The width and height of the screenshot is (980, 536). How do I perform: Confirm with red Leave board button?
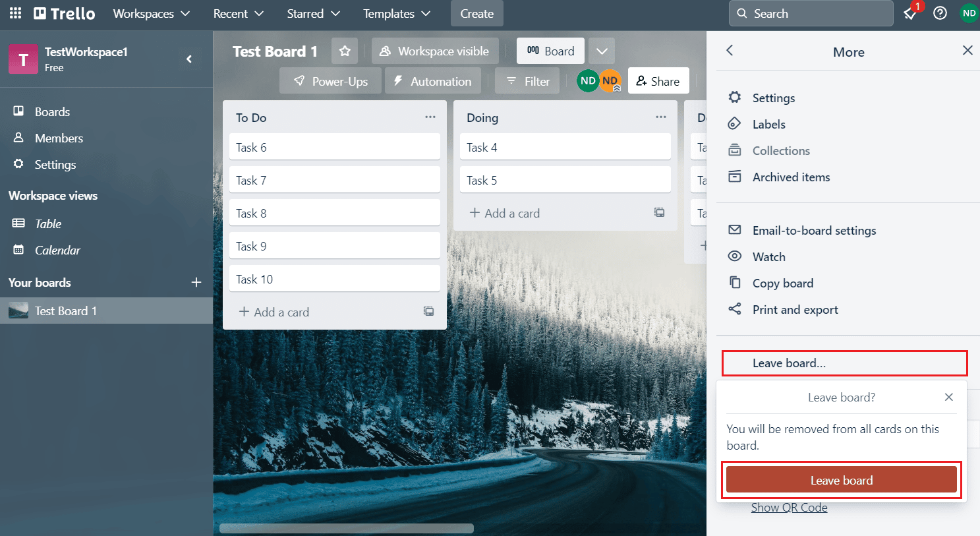tap(842, 480)
